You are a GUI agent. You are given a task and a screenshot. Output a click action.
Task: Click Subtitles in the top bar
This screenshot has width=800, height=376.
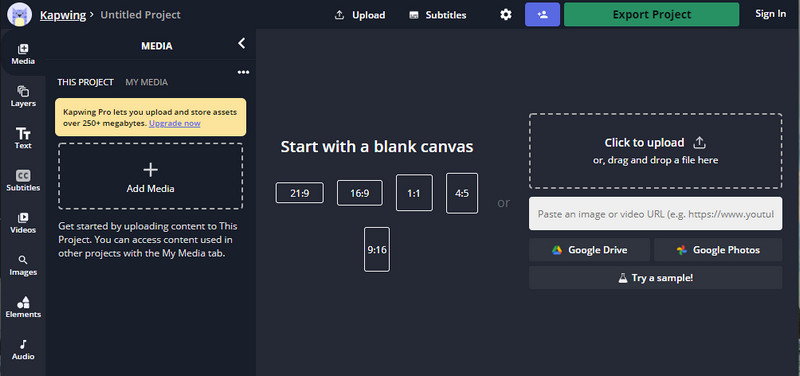point(438,15)
